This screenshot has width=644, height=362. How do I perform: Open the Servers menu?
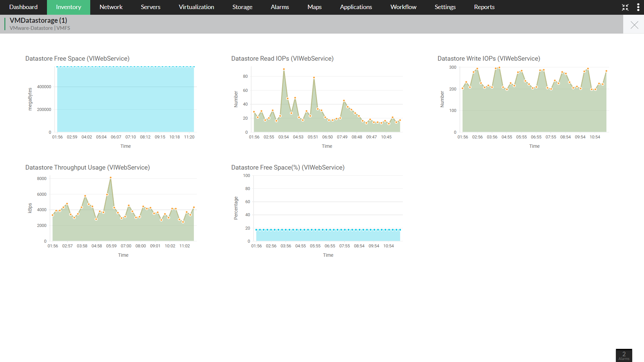click(x=151, y=7)
